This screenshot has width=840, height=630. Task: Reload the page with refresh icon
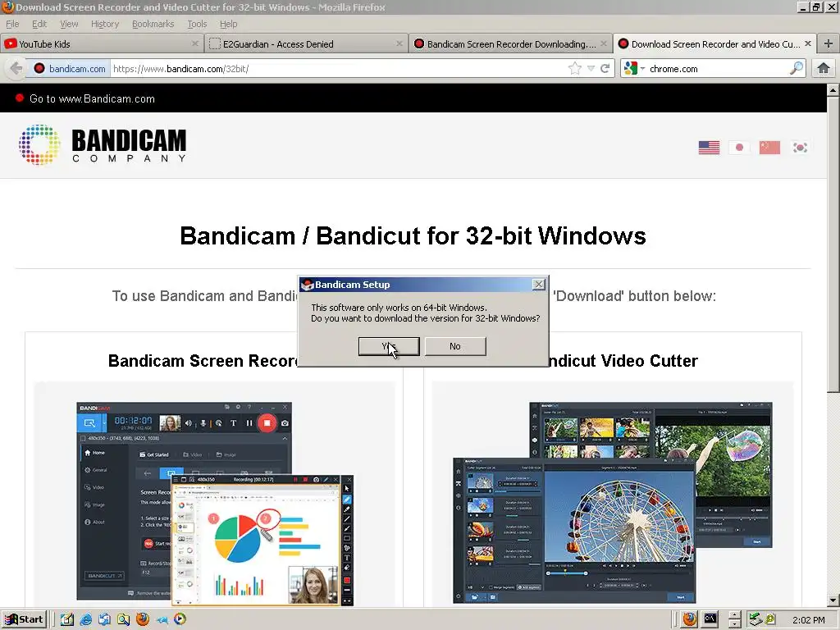pos(605,68)
